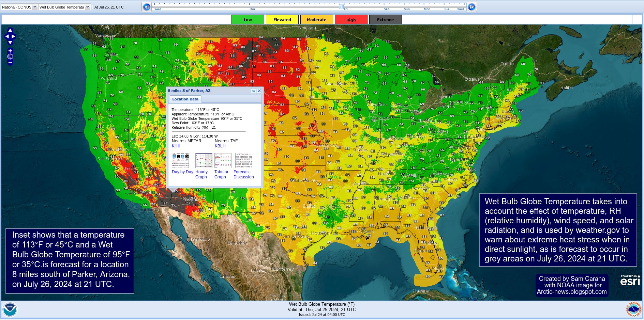Pan the map west with the left arrow
This screenshot has width=644, height=320.
pyautogui.click(x=7, y=36)
